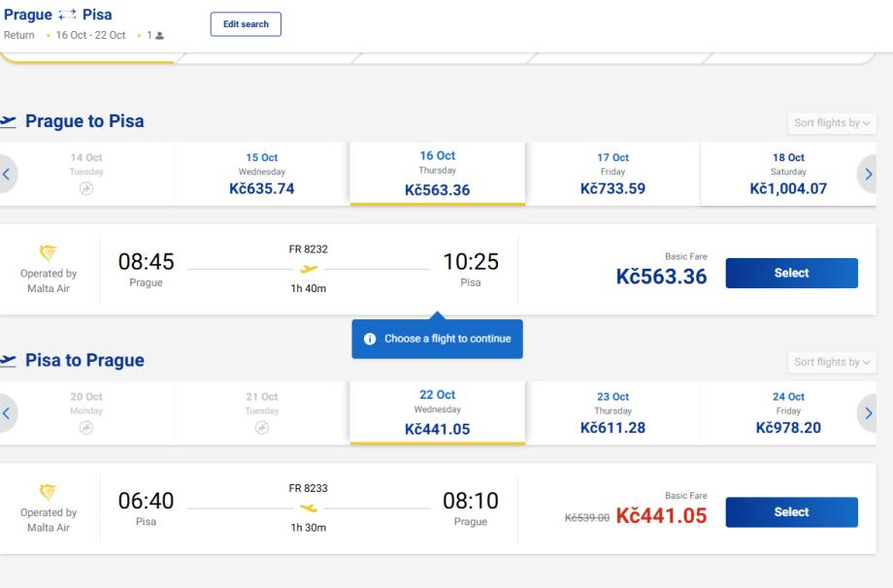Screen dimensions: 893x588
Task: Click the Ryanair harp logo on outbound flight
Action: pos(48,254)
